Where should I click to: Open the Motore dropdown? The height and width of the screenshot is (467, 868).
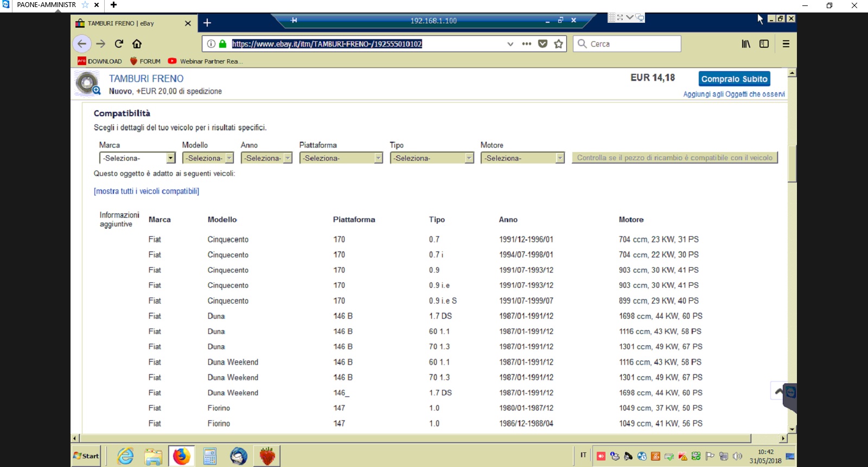(x=523, y=158)
